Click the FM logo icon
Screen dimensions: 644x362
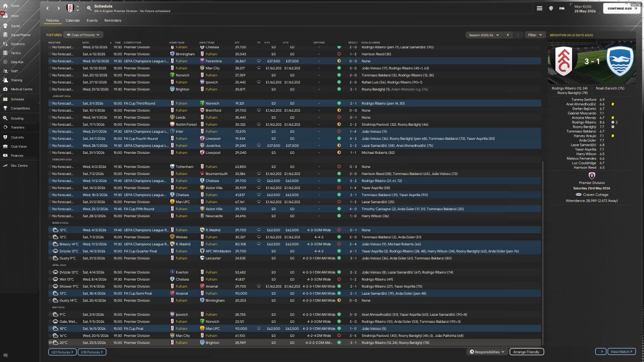pos(562,9)
